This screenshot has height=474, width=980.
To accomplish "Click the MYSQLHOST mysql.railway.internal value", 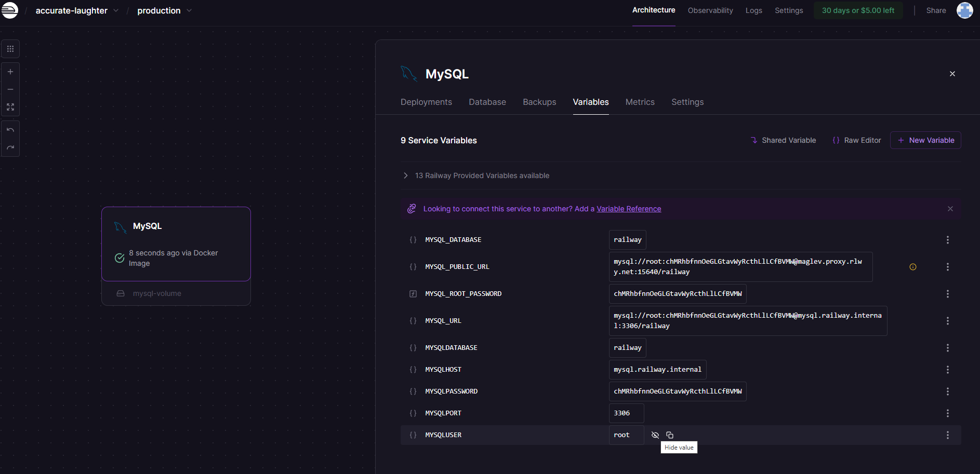I will click(x=657, y=370).
